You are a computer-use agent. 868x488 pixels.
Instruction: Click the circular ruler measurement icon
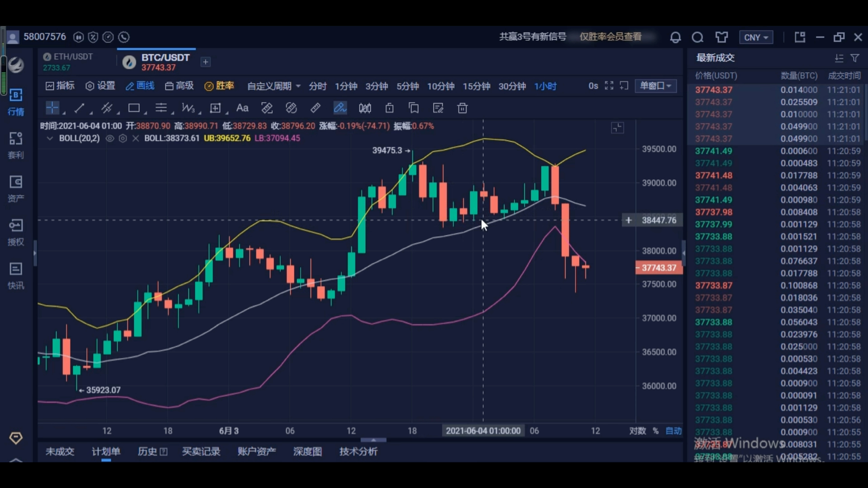click(x=291, y=108)
